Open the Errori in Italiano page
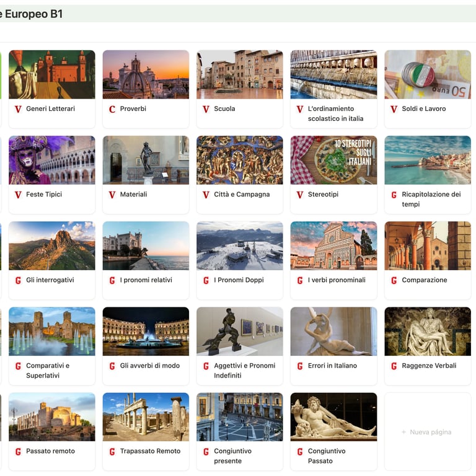Image resolution: width=476 pixels, height=476 pixels. (332, 366)
